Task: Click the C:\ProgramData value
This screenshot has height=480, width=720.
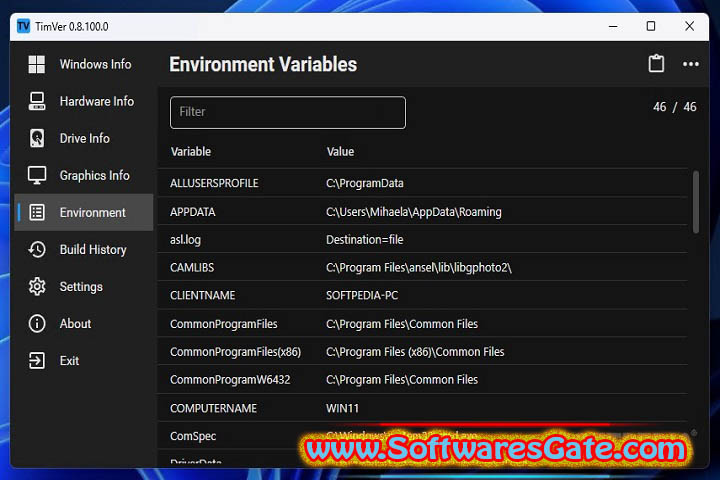Action: click(365, 183)
